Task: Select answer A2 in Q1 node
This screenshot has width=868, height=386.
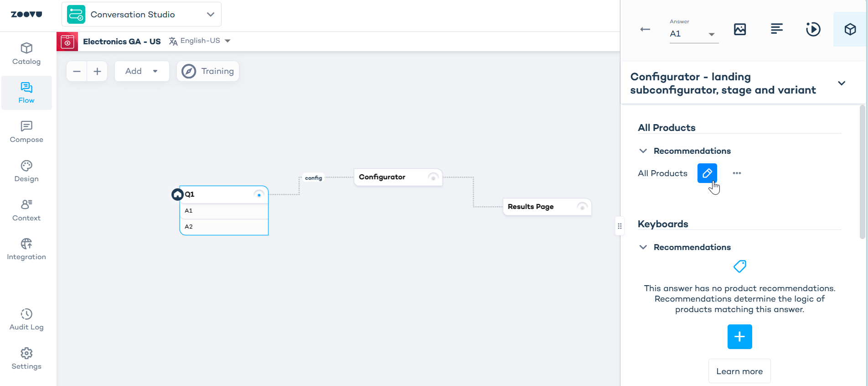Action: tap(224, 227)
